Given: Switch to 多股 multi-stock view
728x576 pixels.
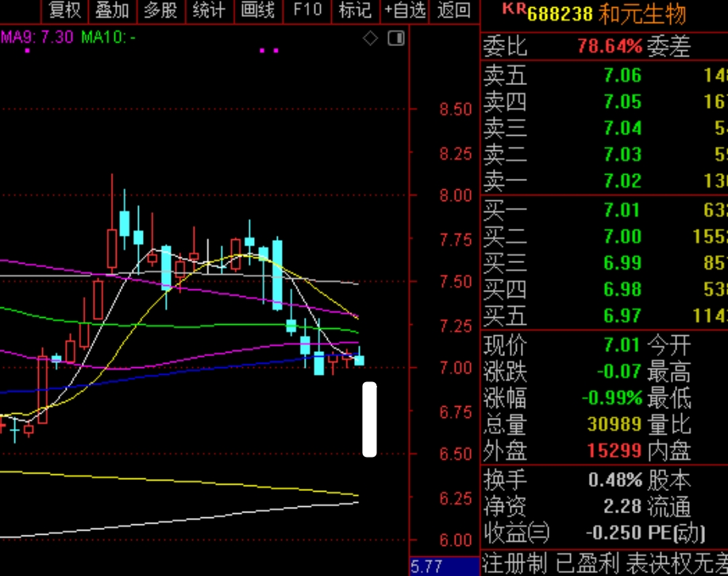Looking at the screenshot, I should click(160, 10).
